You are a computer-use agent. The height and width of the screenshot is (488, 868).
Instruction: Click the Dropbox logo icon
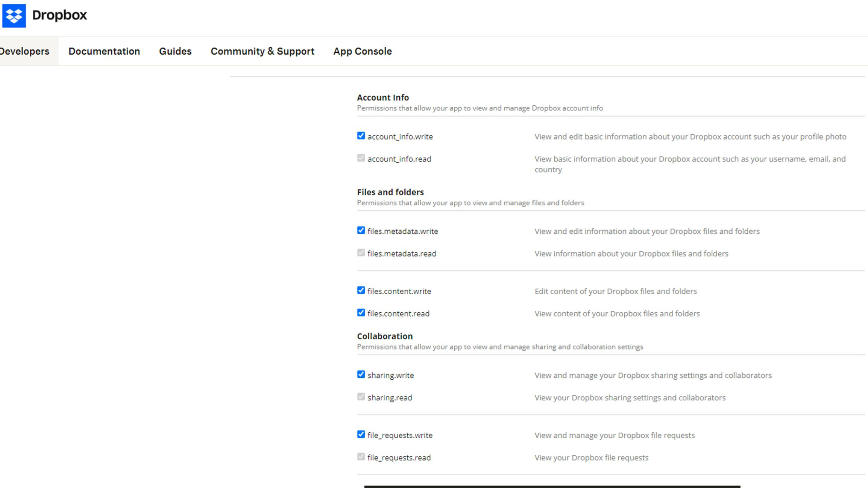(x=14, y=16)
